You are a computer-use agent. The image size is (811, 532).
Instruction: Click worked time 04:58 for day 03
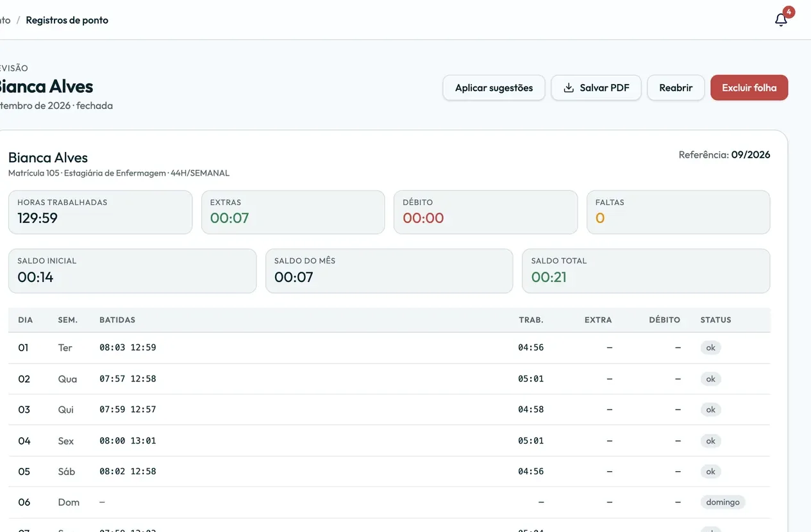tap(531, 410)
